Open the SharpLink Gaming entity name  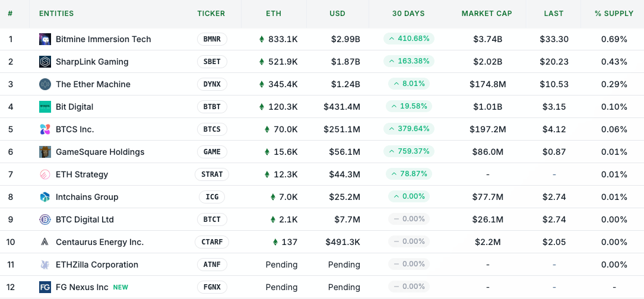coord(92,62)
